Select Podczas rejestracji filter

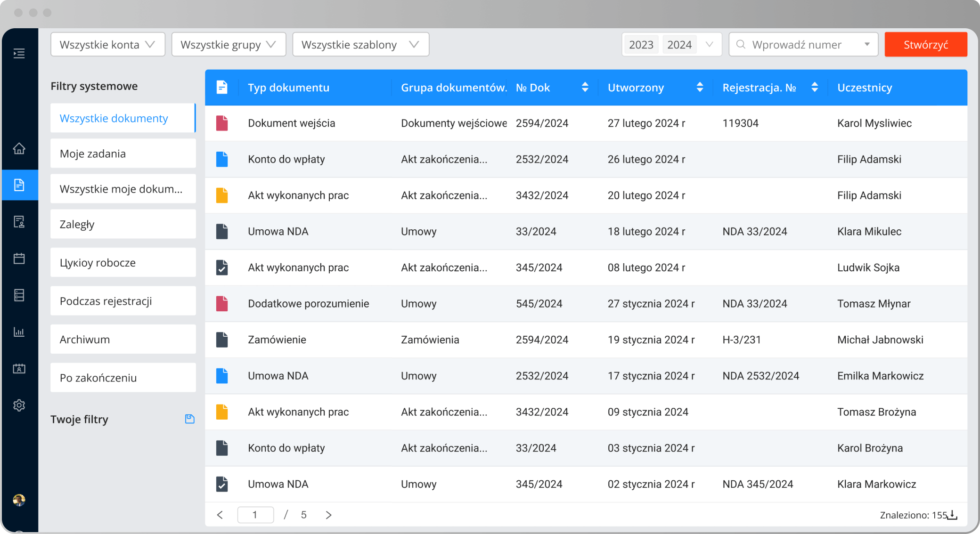[x=123, y=301]
